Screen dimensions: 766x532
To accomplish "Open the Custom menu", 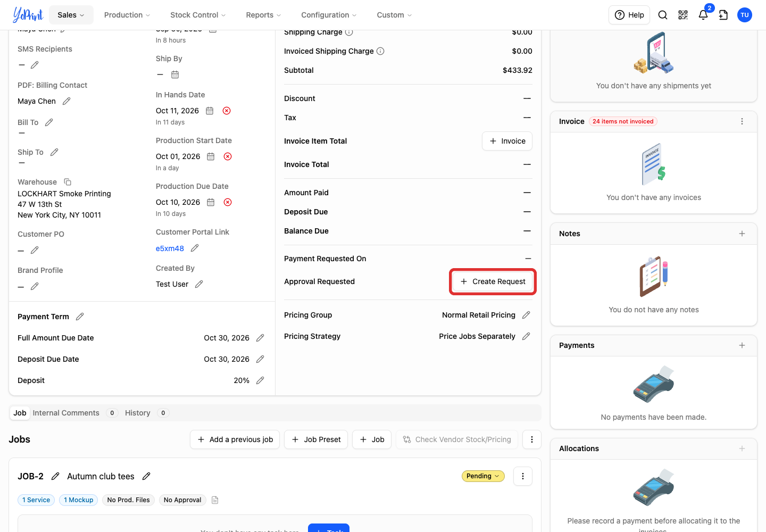I will (394, 15).
